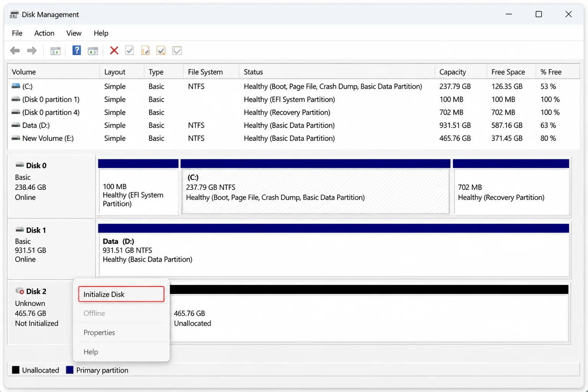This screenshot has height=392, width=588.
Task: Click the Unallocated legend label
Action: click(41, 370)
